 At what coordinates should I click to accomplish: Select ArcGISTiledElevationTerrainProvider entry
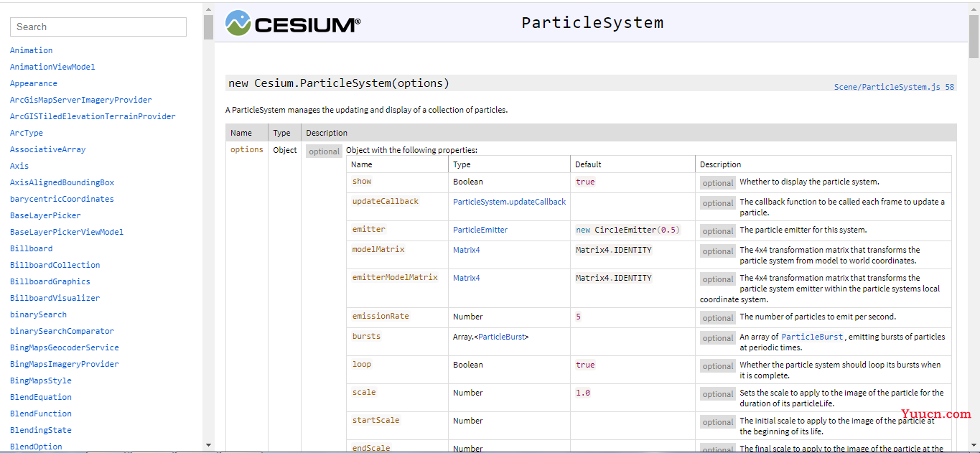point(93,116)
